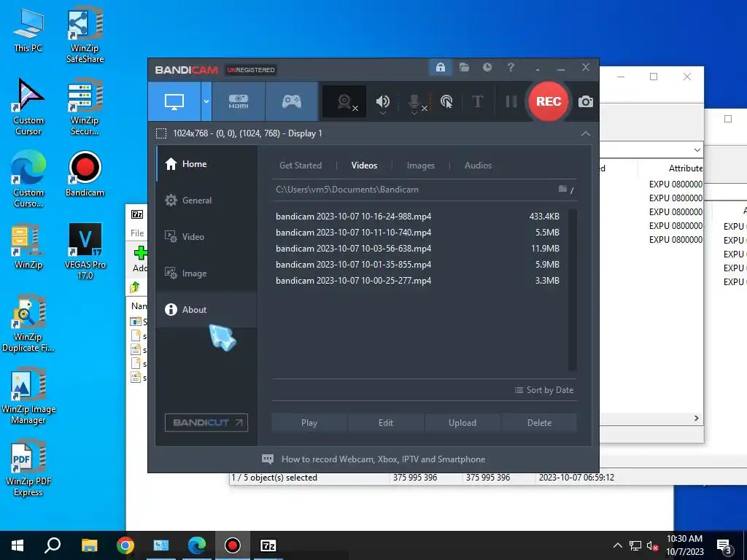Toggle text overlay T icon

tap(477, 101)
